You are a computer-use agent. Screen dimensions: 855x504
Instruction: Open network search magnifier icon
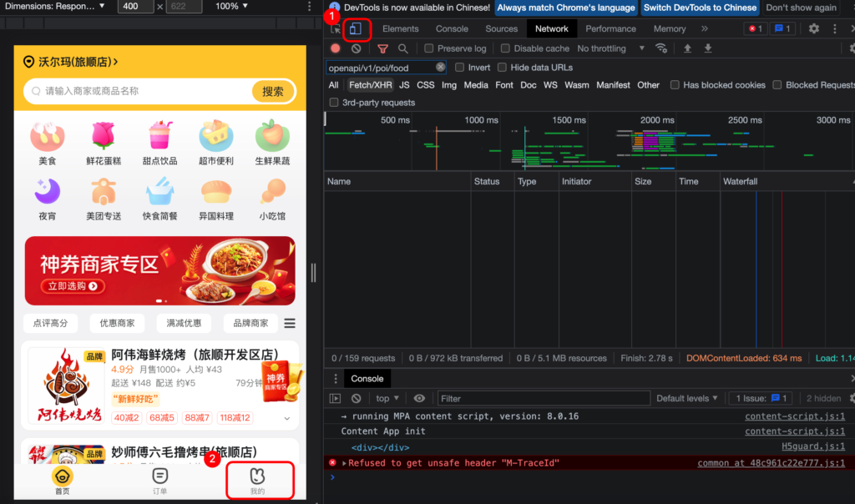click(x=403, y=48)
